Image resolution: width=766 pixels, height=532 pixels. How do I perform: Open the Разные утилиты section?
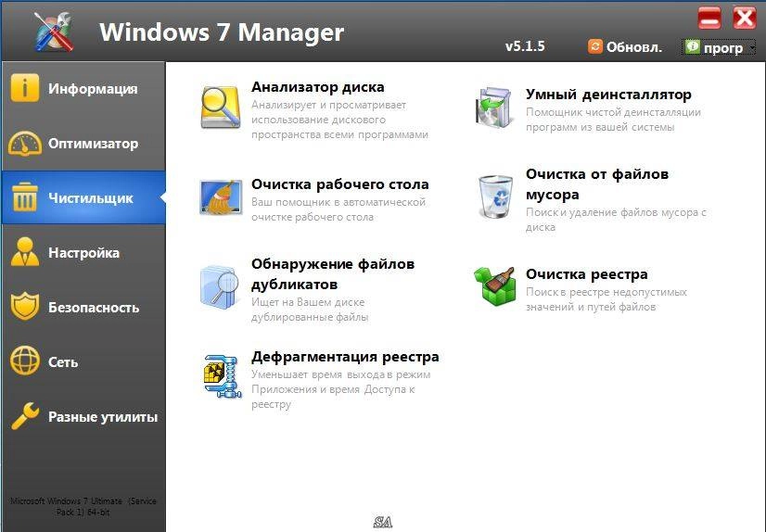(83, 416)
